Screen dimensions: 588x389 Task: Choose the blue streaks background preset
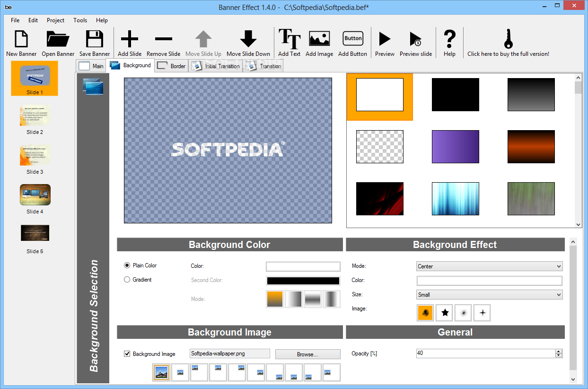tap(456, 199)
